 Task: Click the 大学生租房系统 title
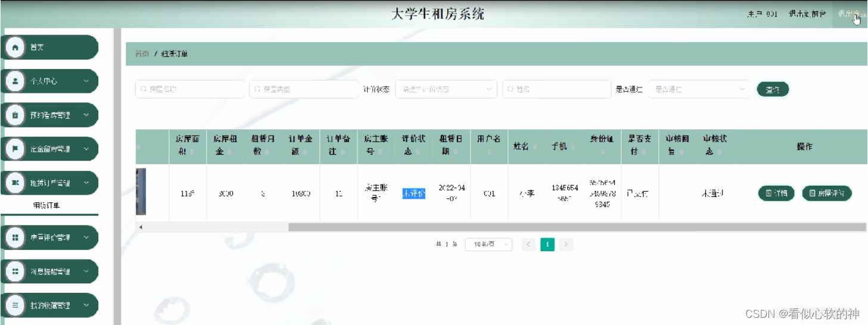point(438,14)
